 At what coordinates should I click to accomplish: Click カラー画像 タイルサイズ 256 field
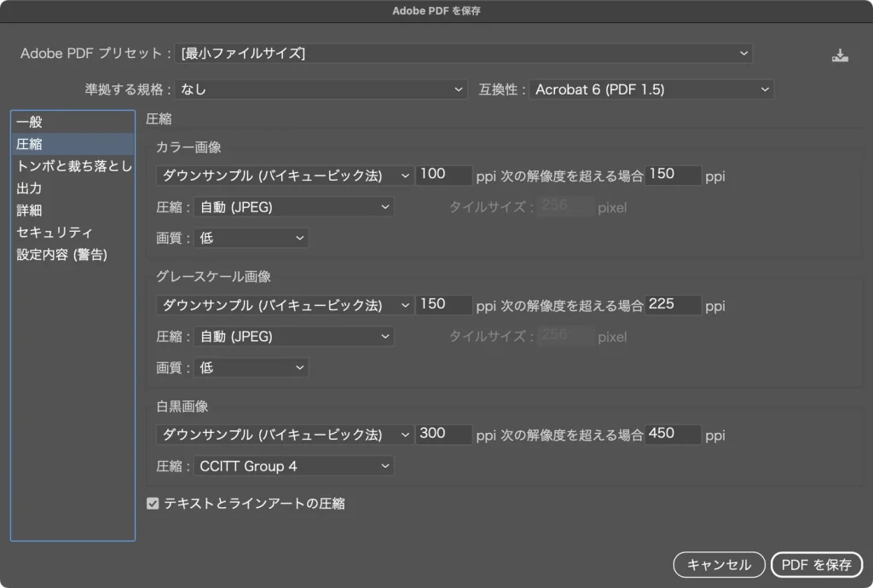566,206
